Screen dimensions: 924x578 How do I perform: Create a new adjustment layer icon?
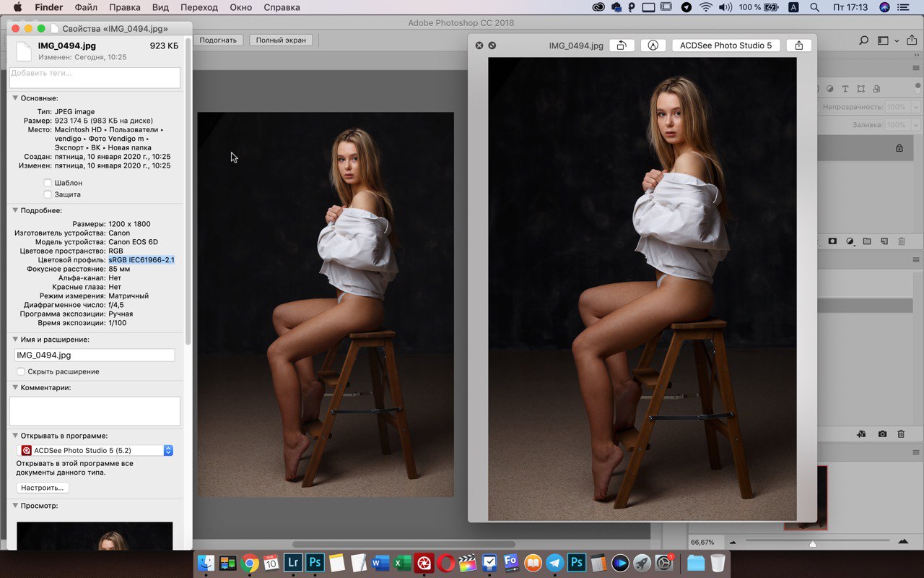850,241
